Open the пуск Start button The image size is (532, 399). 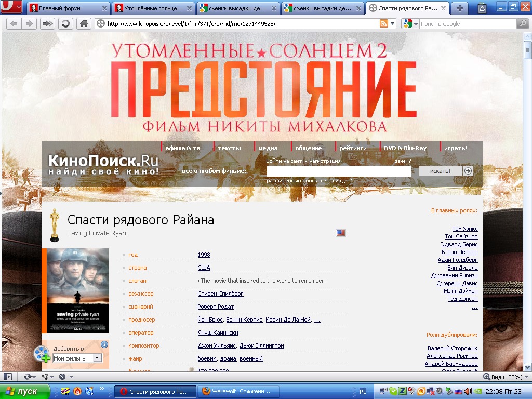(x=25, y=392)
